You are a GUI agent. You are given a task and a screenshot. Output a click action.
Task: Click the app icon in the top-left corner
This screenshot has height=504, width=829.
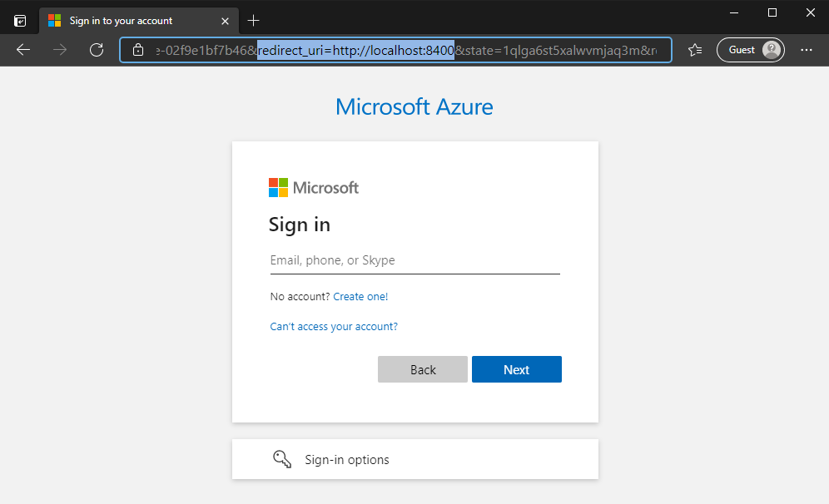tap(18, 20)
